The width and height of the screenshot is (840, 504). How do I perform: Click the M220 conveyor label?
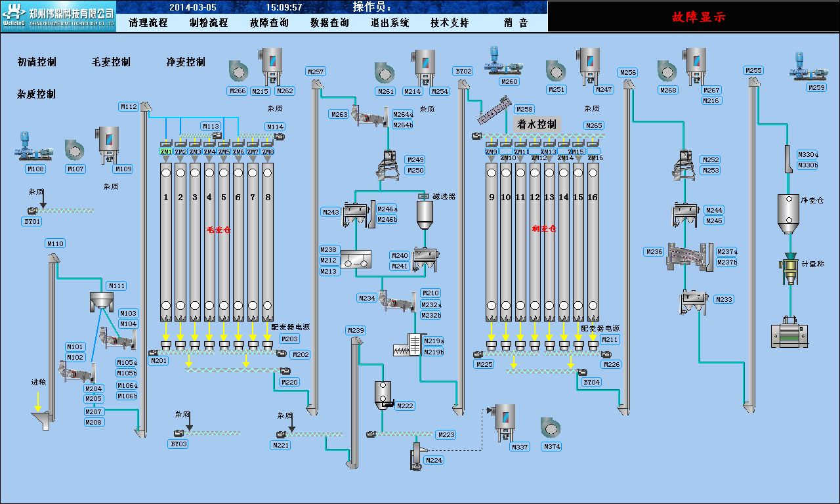point(289,382)
